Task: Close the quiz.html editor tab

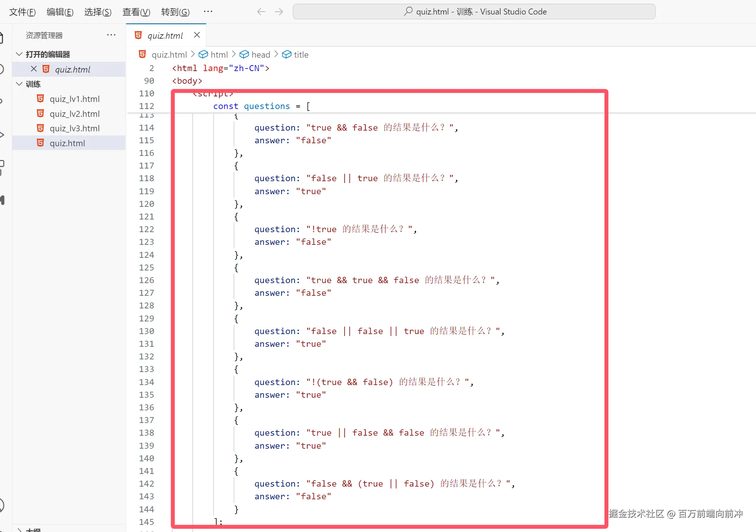Action: point(197,35)
